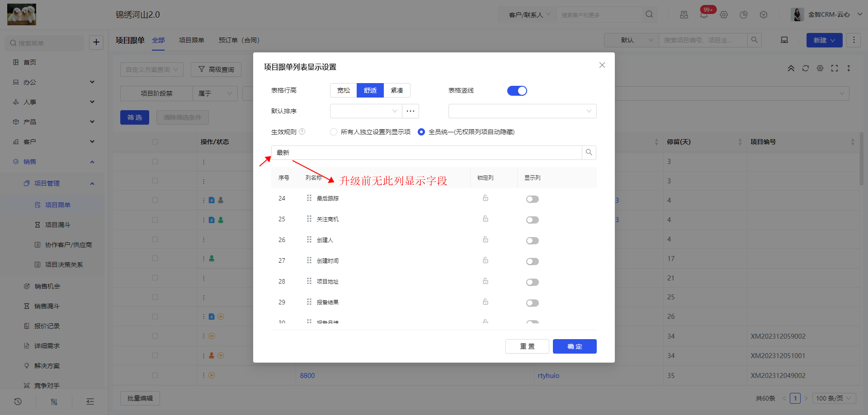Click the vertical more-options button beside 新建

click(x=854, y=40)
